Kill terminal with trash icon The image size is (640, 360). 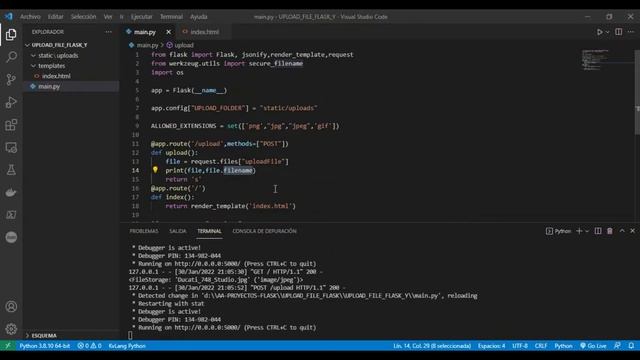(610, 231)
